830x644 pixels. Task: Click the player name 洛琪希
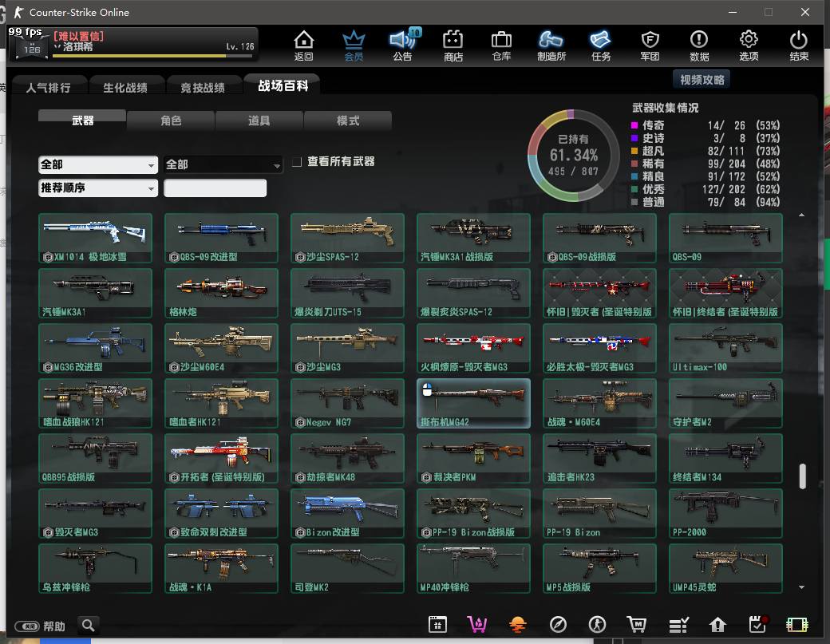coord(78,46)
